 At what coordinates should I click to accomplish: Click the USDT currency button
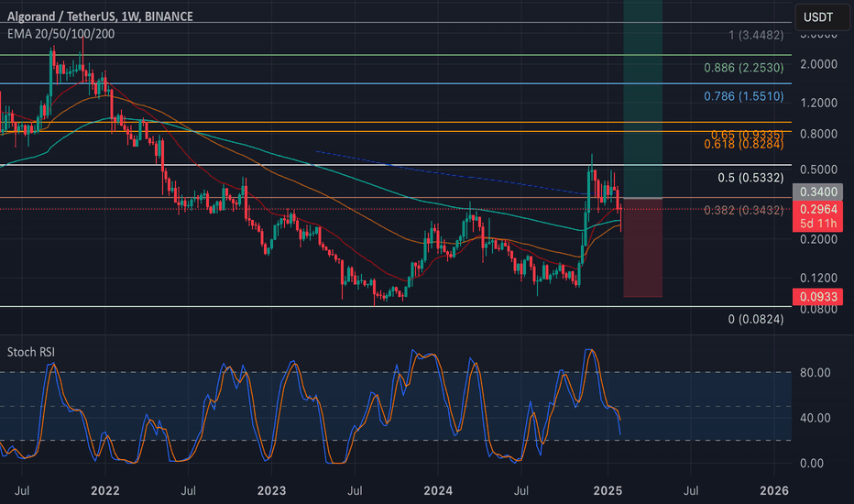(x=822, y=16)
